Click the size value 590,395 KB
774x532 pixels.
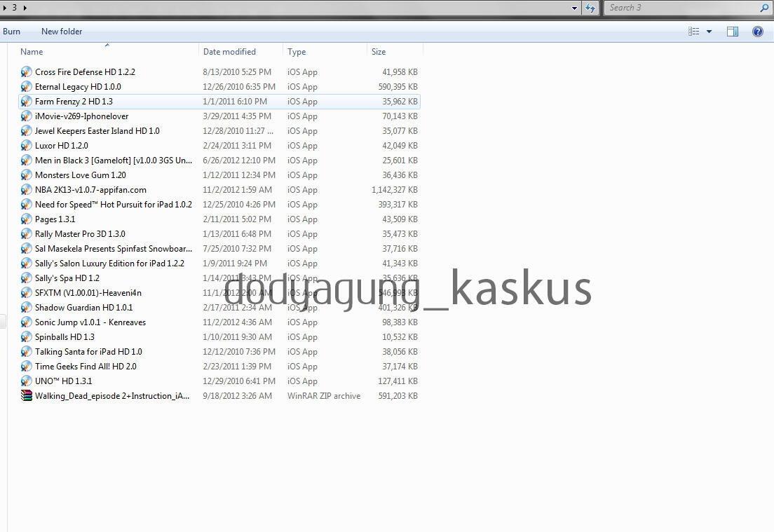click(x=398, y=87)
